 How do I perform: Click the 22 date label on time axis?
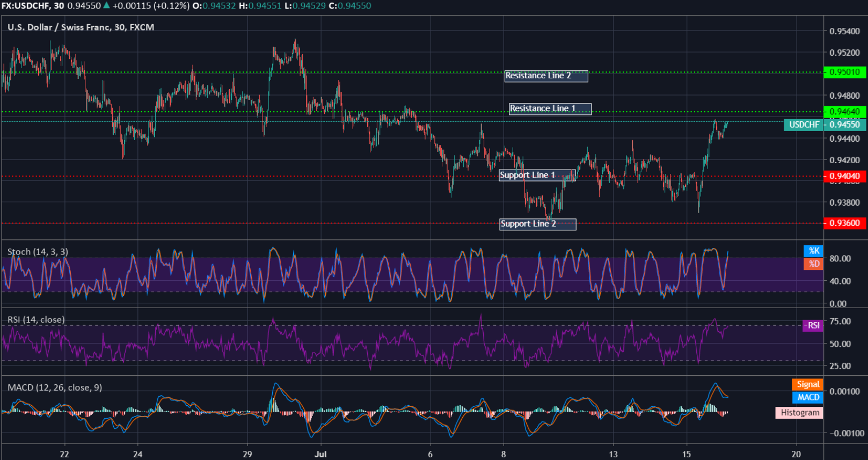[64, 454]
